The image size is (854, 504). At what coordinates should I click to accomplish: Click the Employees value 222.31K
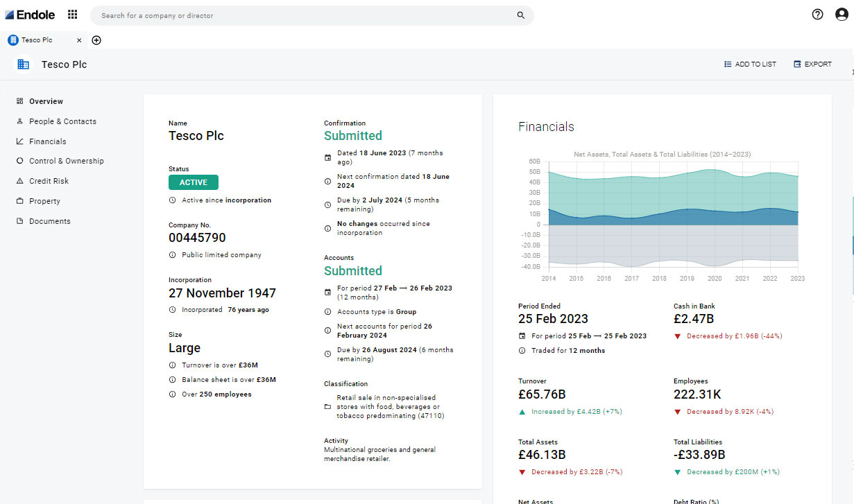[x=697, y=394]
